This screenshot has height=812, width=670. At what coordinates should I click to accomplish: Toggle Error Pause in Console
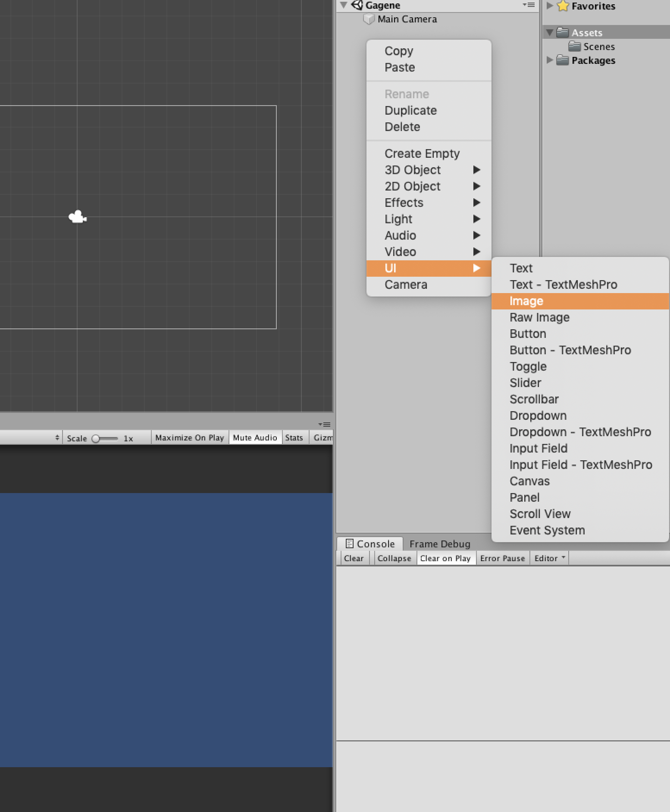coord(502,558)
